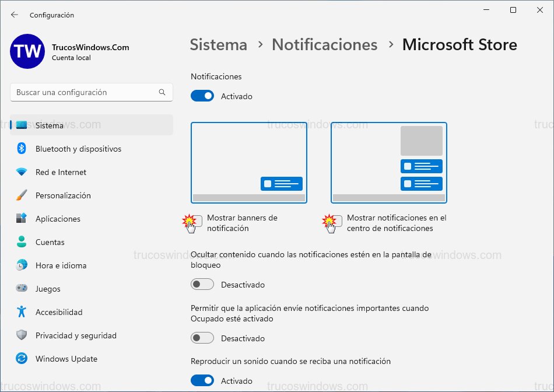Open Cuentas using its person icon
This screenshot has width=554, height=392.
click(22, 242)
